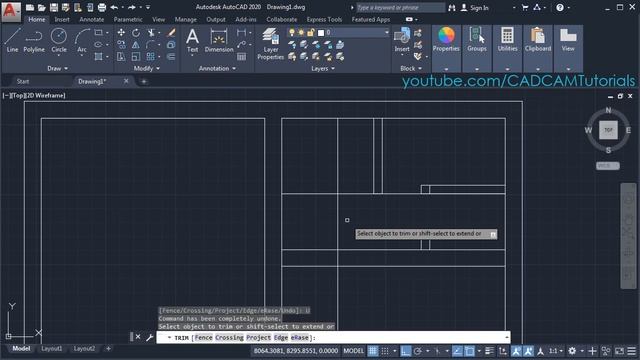Expand the Layers panel
The image size is (640, 360).
[x=323, y=69]
